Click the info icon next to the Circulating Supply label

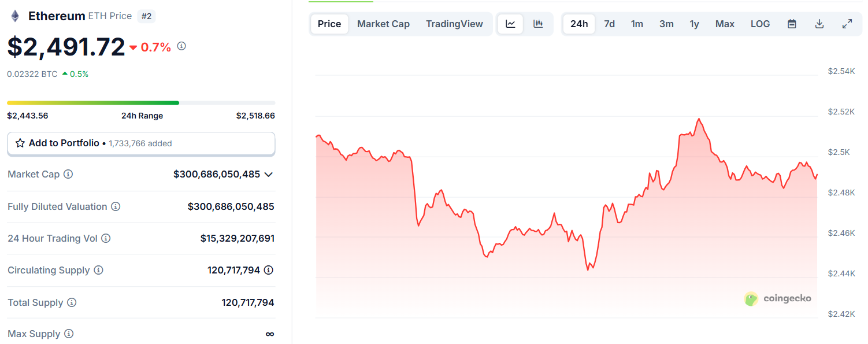point(98,270)
